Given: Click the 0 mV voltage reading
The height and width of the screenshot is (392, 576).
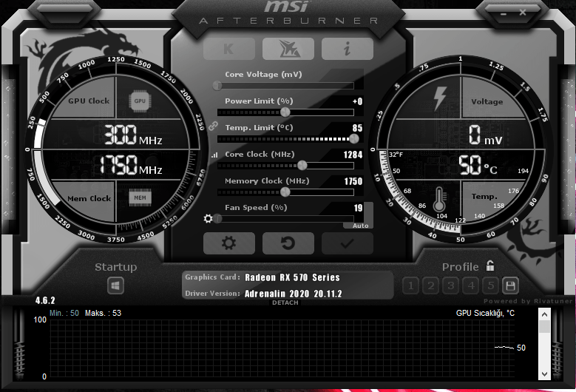Looking at the screenshot, I should pyautogui.click(x=485, y=135).
